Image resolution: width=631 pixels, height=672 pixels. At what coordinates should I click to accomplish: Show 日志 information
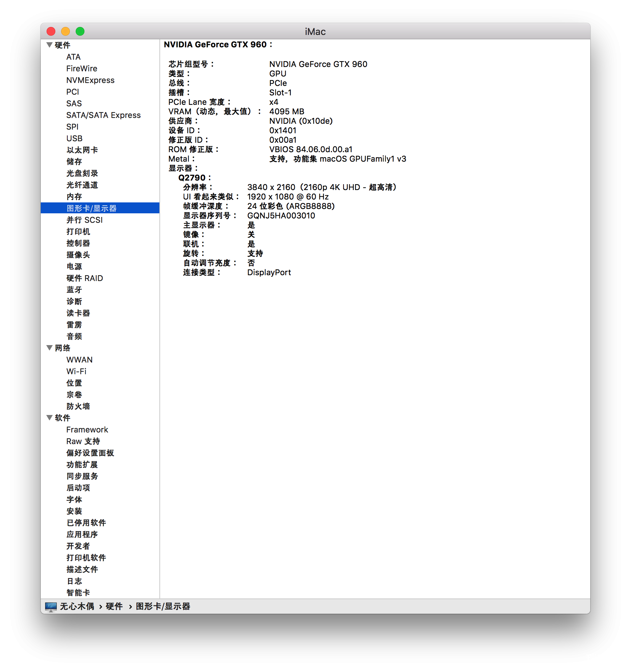pos(74,581)
